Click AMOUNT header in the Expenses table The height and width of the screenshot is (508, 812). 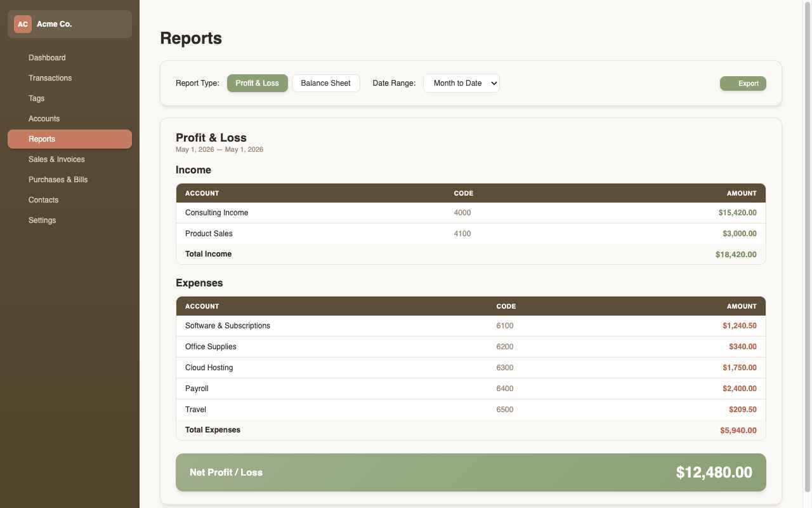pos(742,306)
